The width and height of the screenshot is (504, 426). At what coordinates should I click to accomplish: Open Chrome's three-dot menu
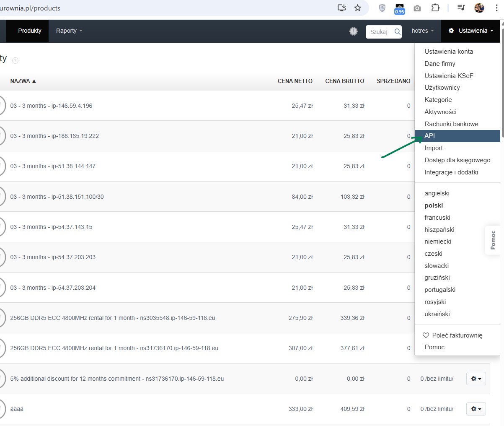(x=496, y=8)
